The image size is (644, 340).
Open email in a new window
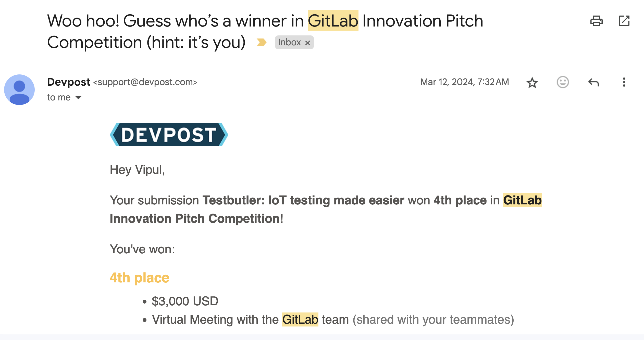(x=624, y=21)
